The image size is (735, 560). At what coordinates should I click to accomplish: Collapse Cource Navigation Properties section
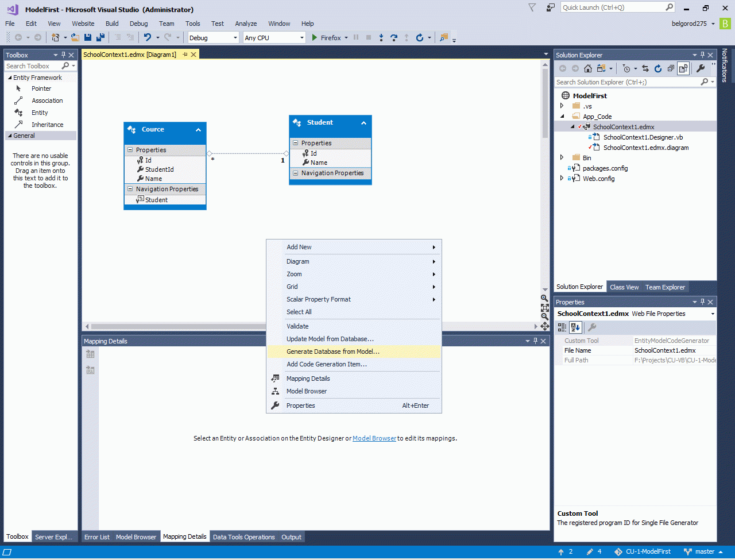(130, 189)
